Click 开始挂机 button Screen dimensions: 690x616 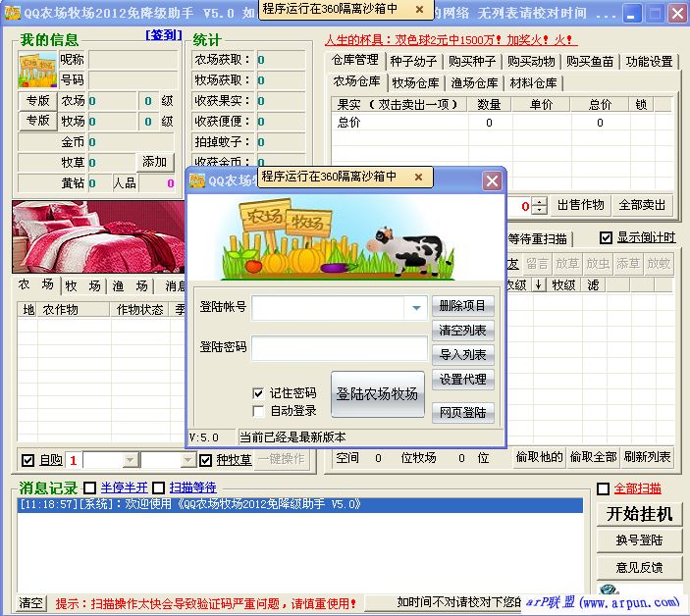(639, 514)
